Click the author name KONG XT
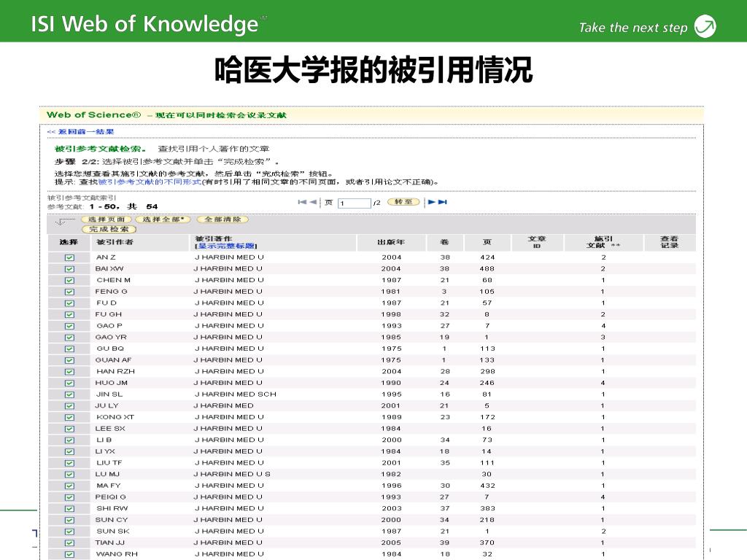This screenshot has height=560, width=747. pos(115,417)
